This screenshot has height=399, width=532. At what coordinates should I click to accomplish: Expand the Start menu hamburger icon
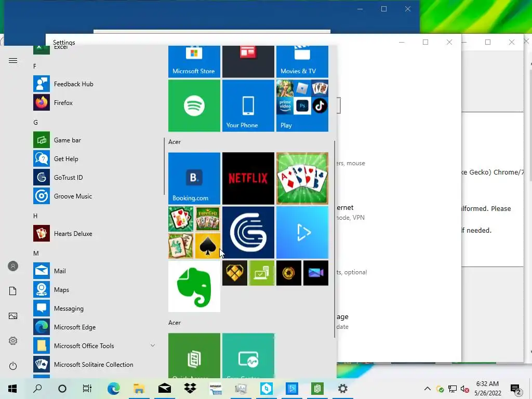(x=13, y=61)
